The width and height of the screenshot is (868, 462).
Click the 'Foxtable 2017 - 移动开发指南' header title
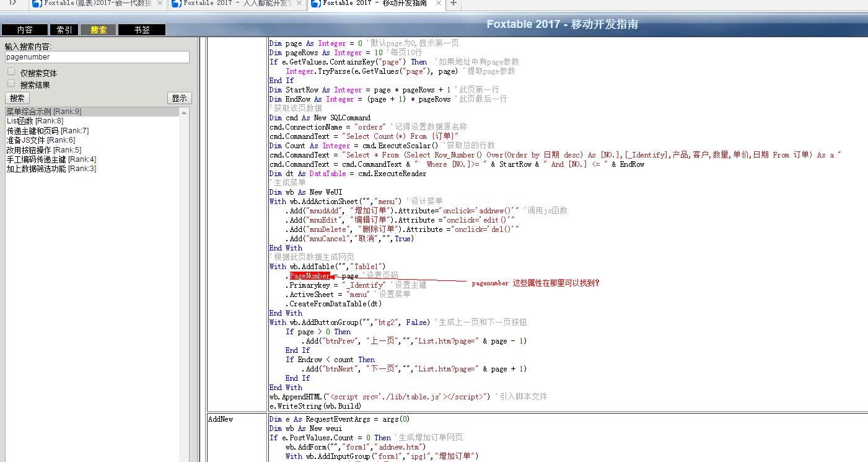pyautogui.click(x=562, y=25)
